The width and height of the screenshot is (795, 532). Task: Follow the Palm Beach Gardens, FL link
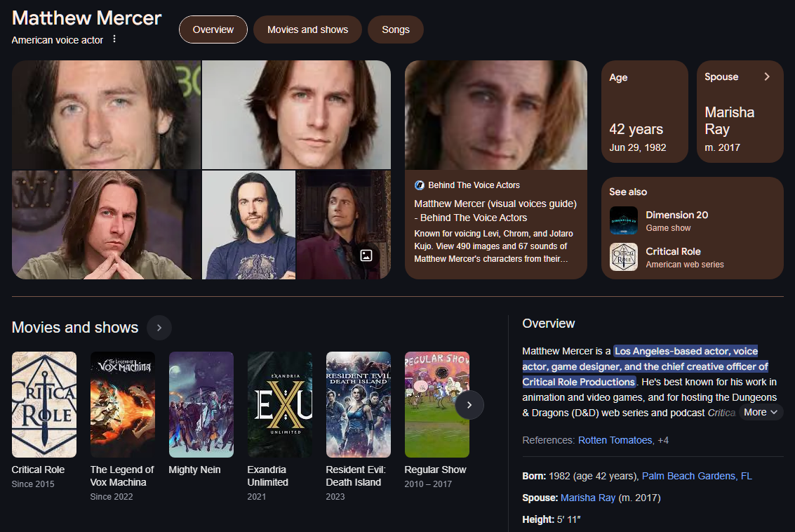[697, 476]
